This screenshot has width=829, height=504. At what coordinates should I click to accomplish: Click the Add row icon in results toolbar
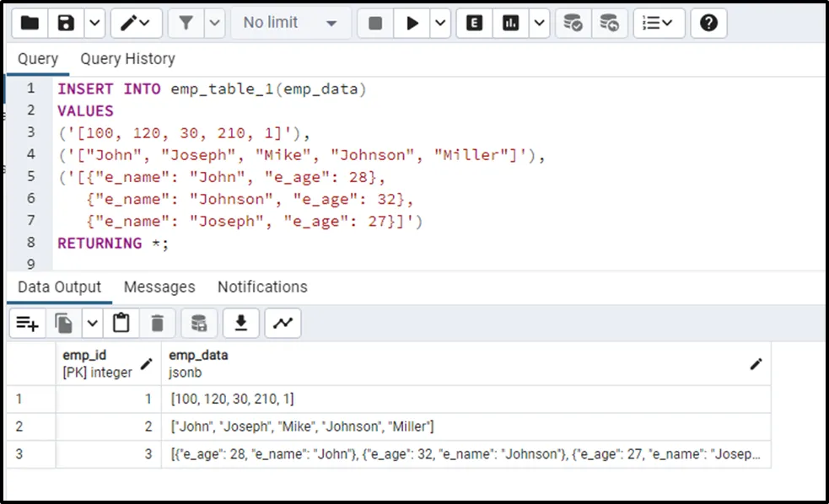27,323
